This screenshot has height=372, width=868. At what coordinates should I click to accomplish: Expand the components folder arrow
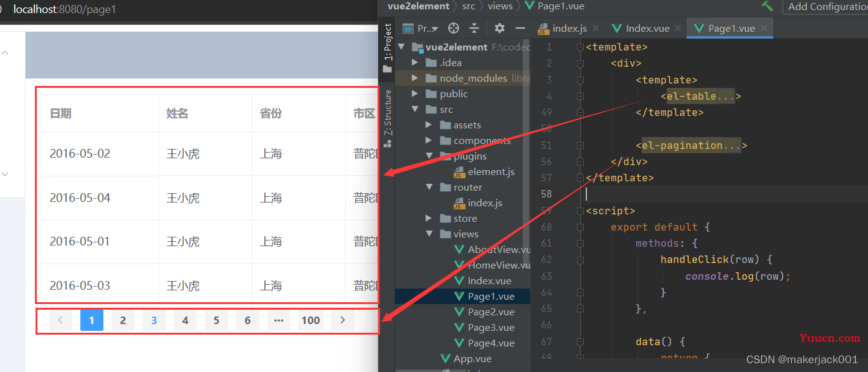(x=429, y=140)
